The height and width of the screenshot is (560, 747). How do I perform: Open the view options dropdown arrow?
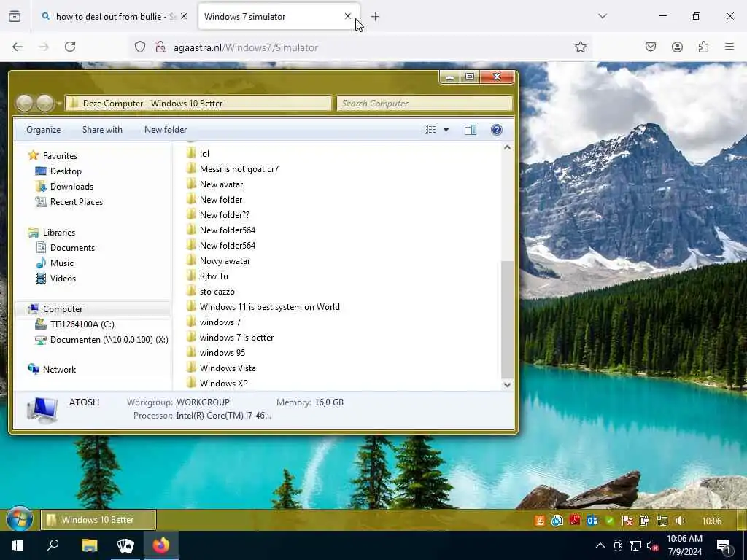point(446,130)
